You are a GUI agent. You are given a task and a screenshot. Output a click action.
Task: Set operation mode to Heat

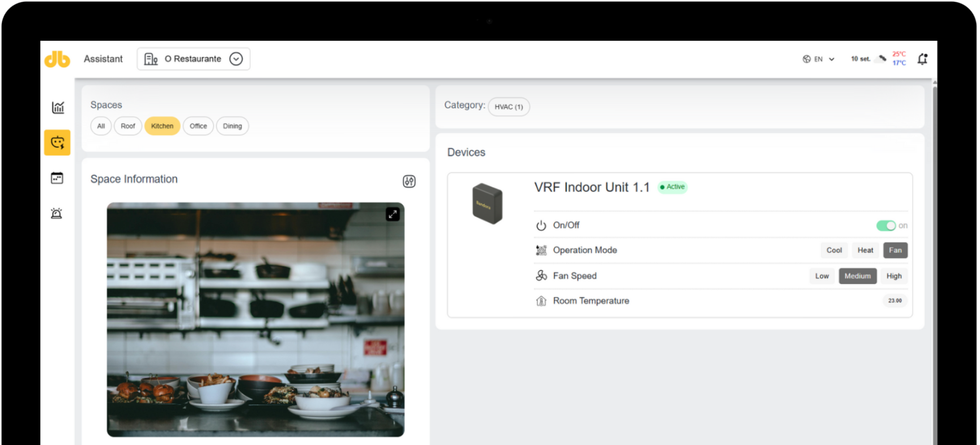pyautogui.click(x=865, y=250)
